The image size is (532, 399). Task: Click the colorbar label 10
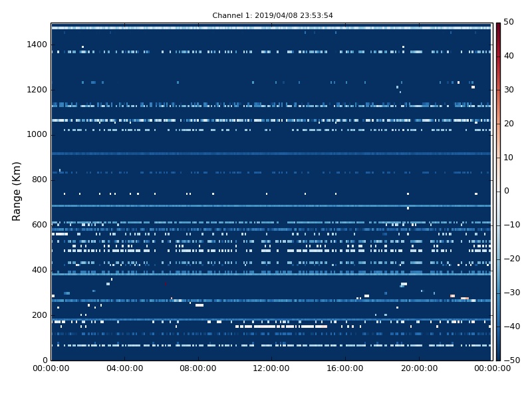[509, 158]
